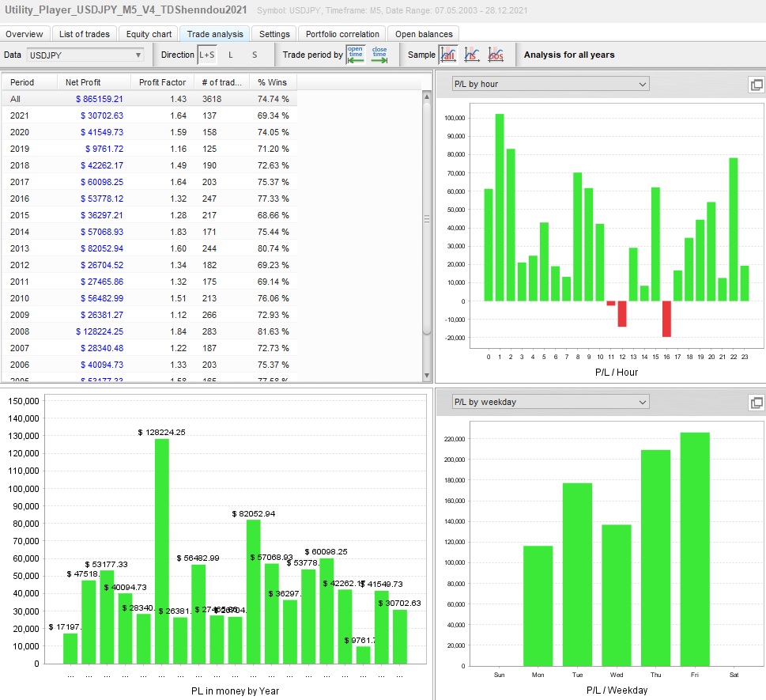The width and height of the screenshot is (766, 700).
Task: Sort table by Profit Factor column header
Action: pos(162,82)
